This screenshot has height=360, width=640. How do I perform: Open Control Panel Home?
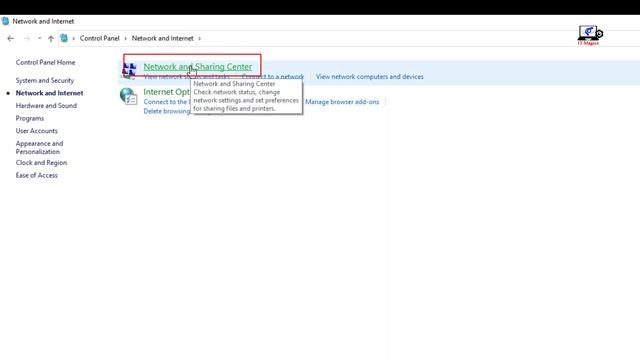coord(45,62)
